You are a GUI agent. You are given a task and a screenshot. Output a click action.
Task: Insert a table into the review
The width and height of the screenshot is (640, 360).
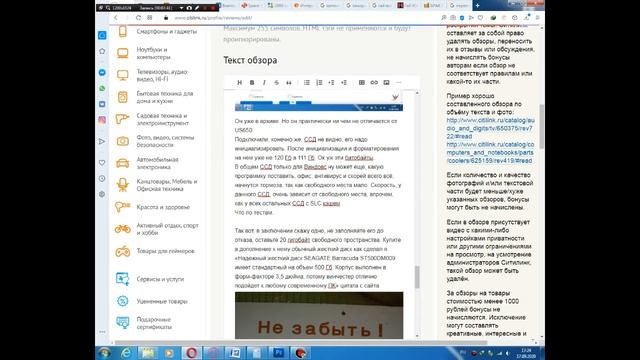coord(362,82)
